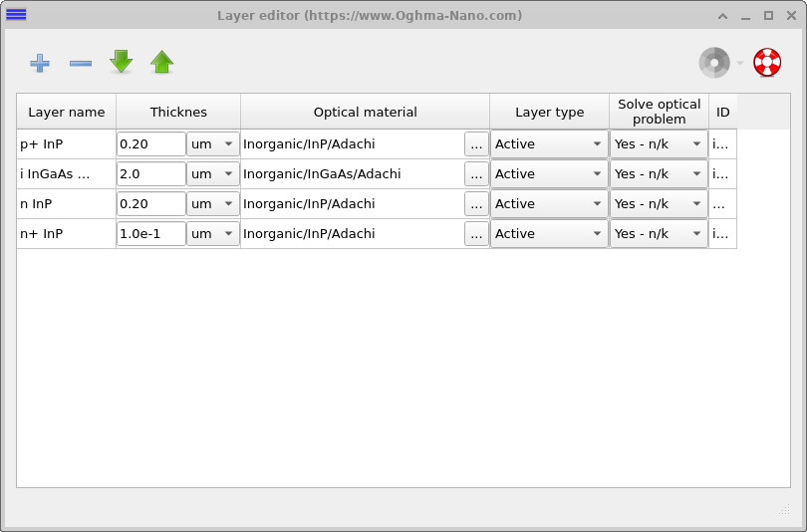Viewport: 807px width, 532px height.
Task: Move layer up with the green up arrow
Action: [161, 62]
